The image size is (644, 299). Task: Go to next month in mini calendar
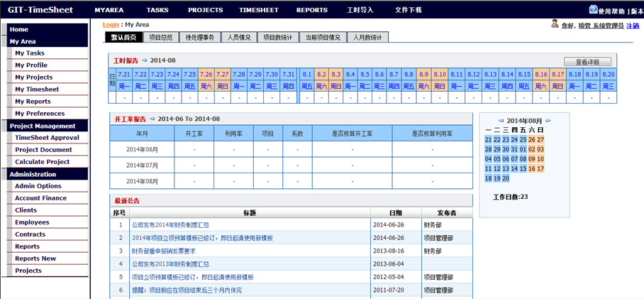point(548,121)
